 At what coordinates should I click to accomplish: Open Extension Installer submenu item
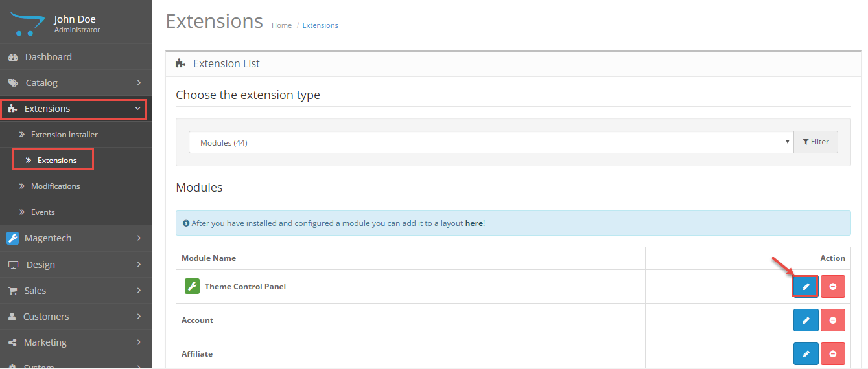[x=64, y=135]
